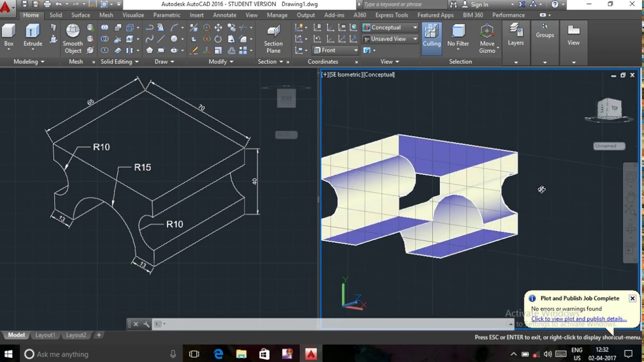The width and height of the screenshot is (644, 362).
Task: Select the Box modeling tool
Action: 9,36
